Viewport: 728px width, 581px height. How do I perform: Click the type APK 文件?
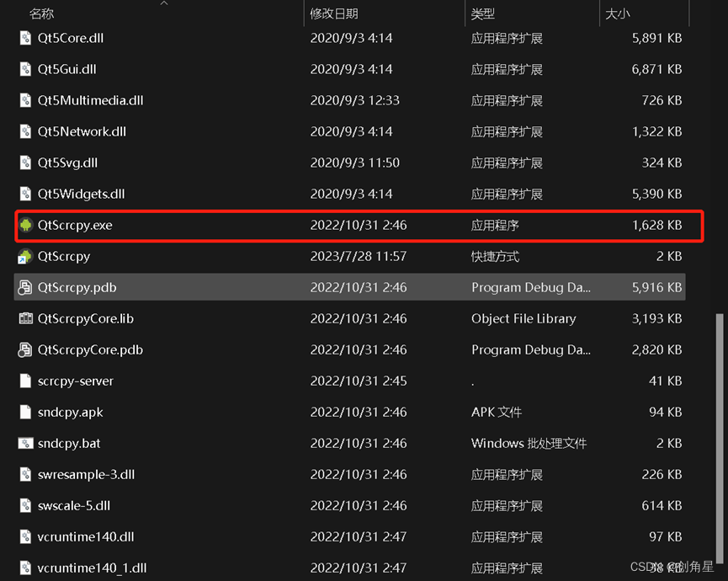click(x=497, y=412)
